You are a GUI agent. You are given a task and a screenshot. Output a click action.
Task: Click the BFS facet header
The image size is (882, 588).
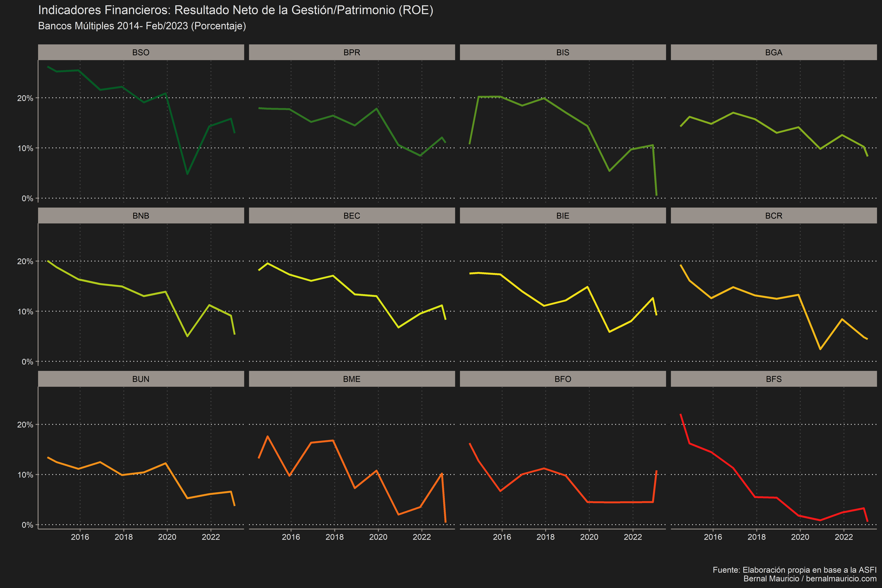click(774, 379)
